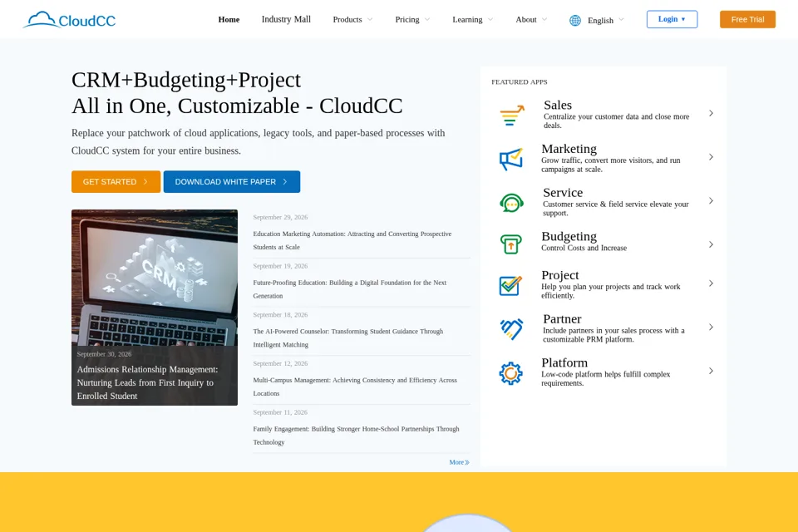This screenshot has height=532, width=798.
Task: Click the Marketing app title
Action: 569,149
